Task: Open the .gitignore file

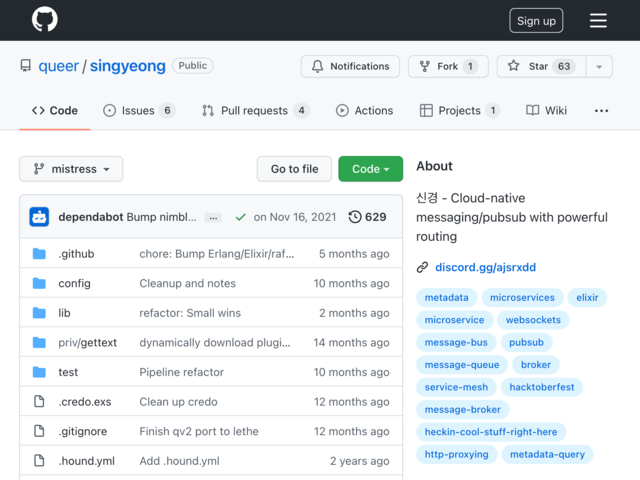Action: pos(82,431)
